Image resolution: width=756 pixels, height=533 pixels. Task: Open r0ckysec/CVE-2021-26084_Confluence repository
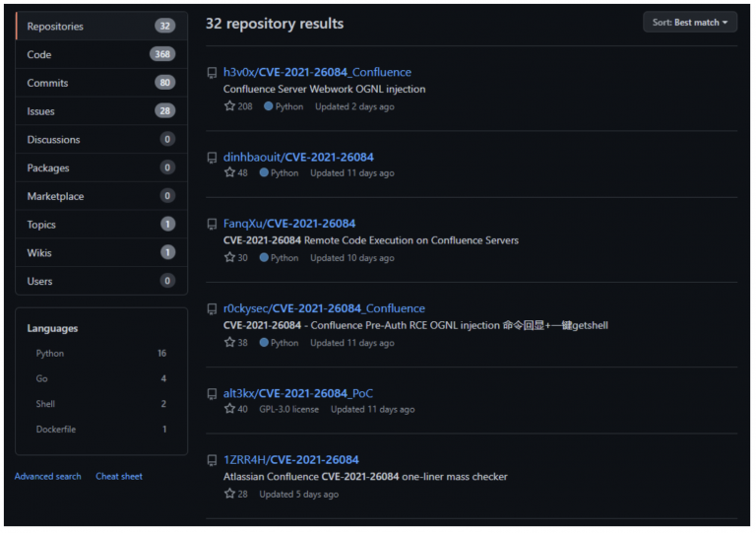tap(324, 308)
